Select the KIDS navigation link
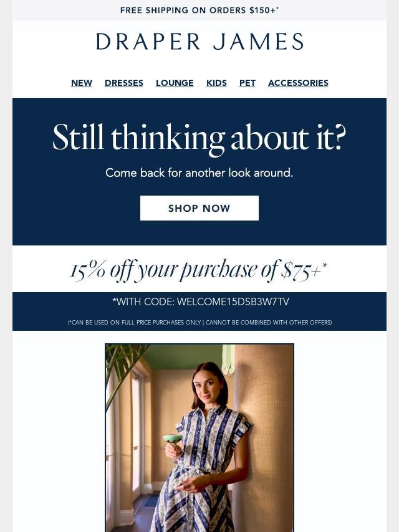Viewport: 399px width, 532px height. click(216, 83)
